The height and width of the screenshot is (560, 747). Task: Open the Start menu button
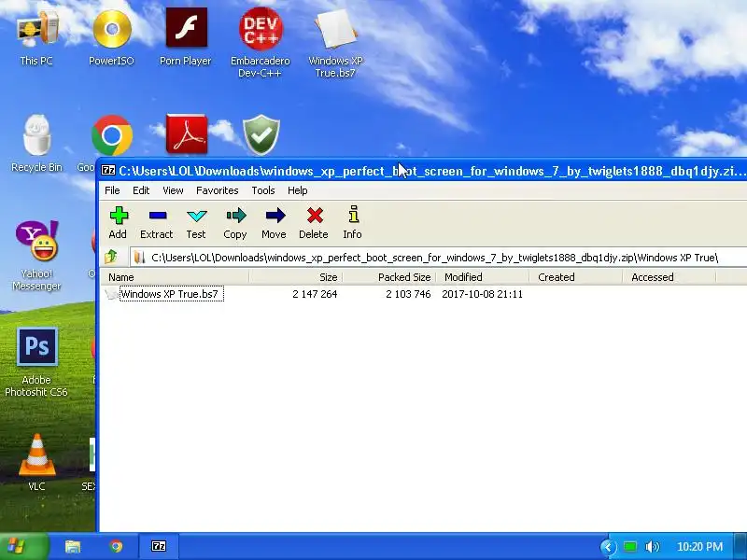22,546
